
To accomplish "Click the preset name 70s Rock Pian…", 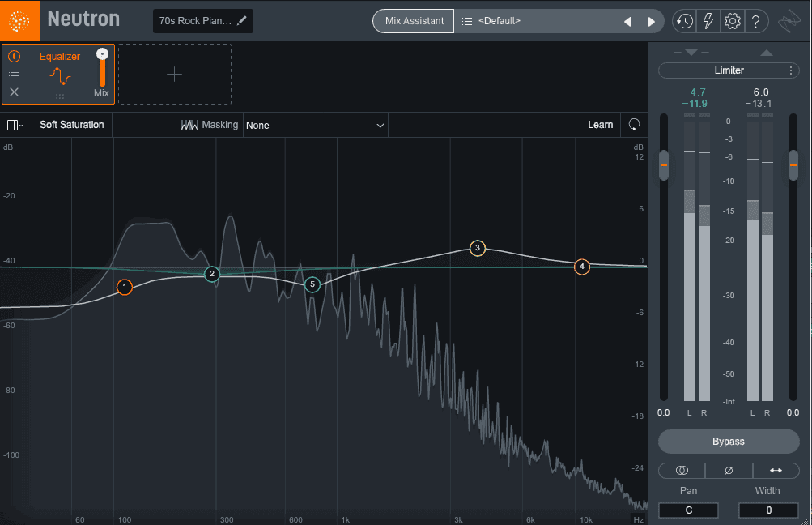I will pyautogui.click(x=195, y=21).
